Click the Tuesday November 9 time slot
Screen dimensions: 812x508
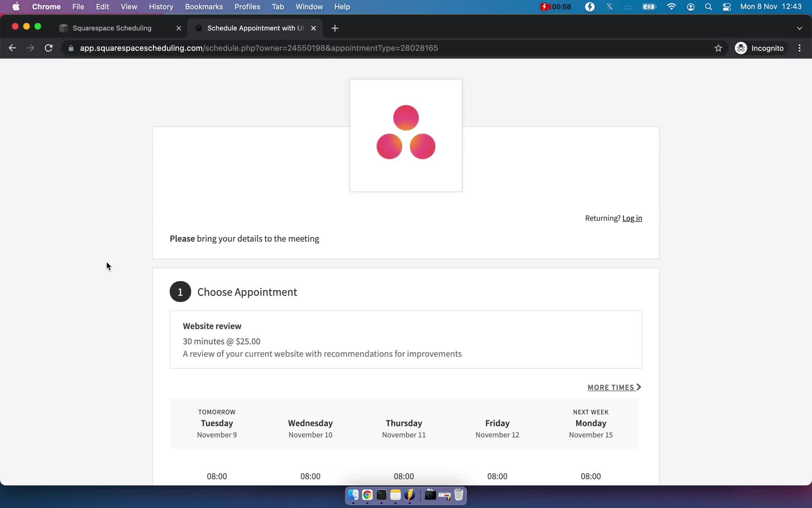click(x=217, y=476)
